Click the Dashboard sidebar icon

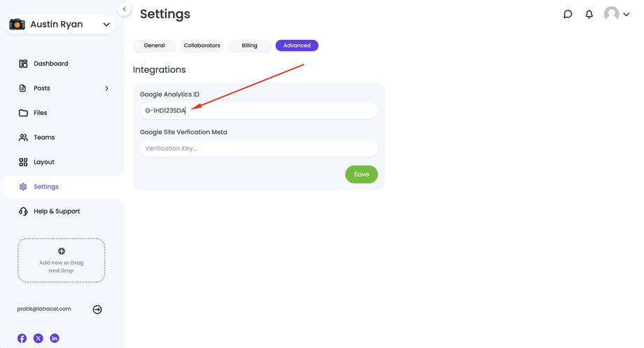pyautogui.click(x=23, y=64)
